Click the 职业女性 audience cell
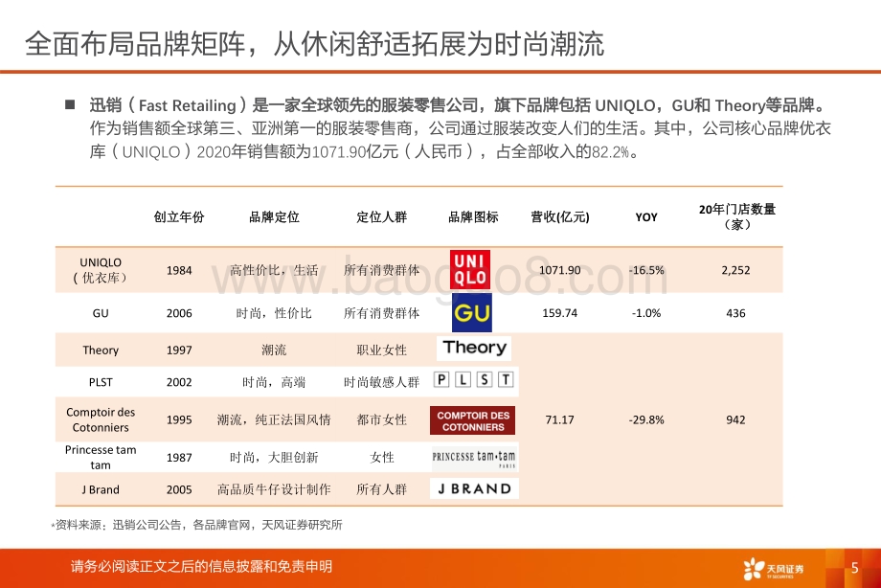 381,351
